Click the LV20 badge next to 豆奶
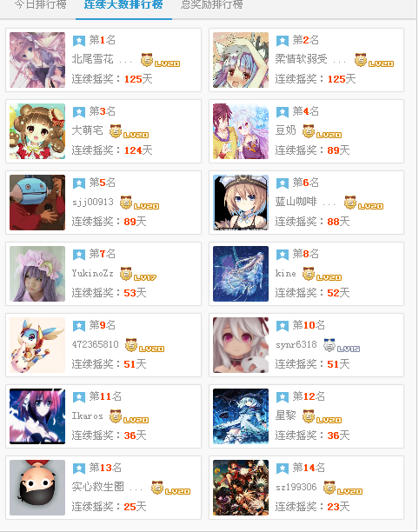This screenshot has height=532, width=419. click(322, 131)
